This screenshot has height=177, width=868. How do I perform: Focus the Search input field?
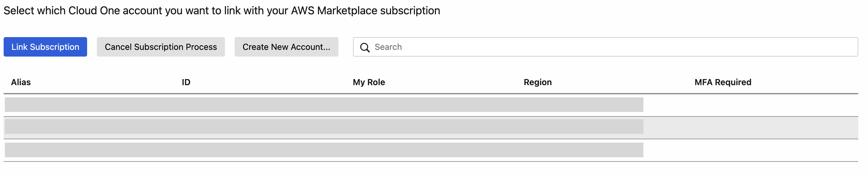pyautogui.click(x=606, y=47)
